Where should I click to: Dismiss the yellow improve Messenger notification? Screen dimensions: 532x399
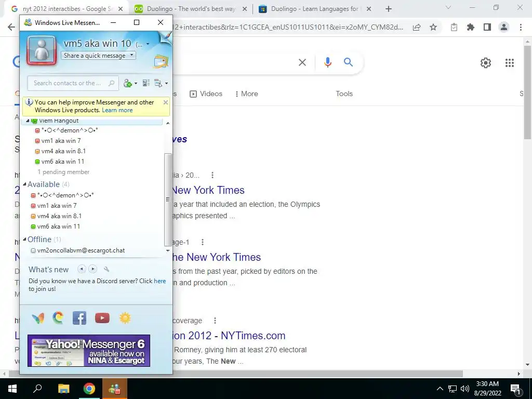(x=166, y=102)
